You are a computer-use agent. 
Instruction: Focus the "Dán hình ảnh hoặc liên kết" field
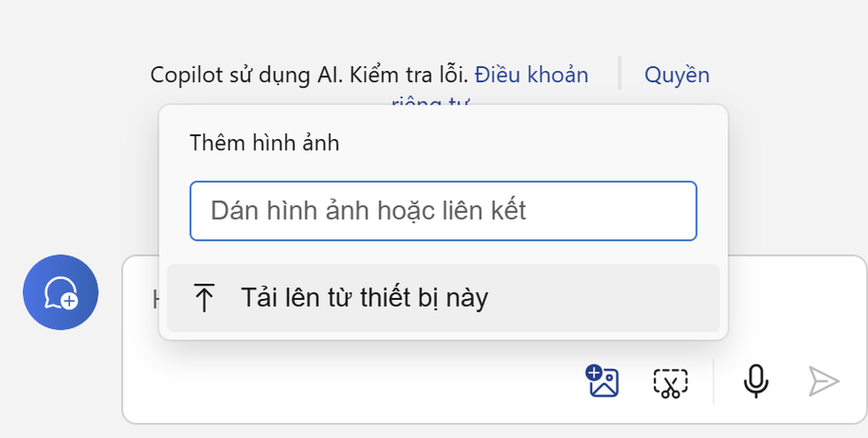coord(443,211)
